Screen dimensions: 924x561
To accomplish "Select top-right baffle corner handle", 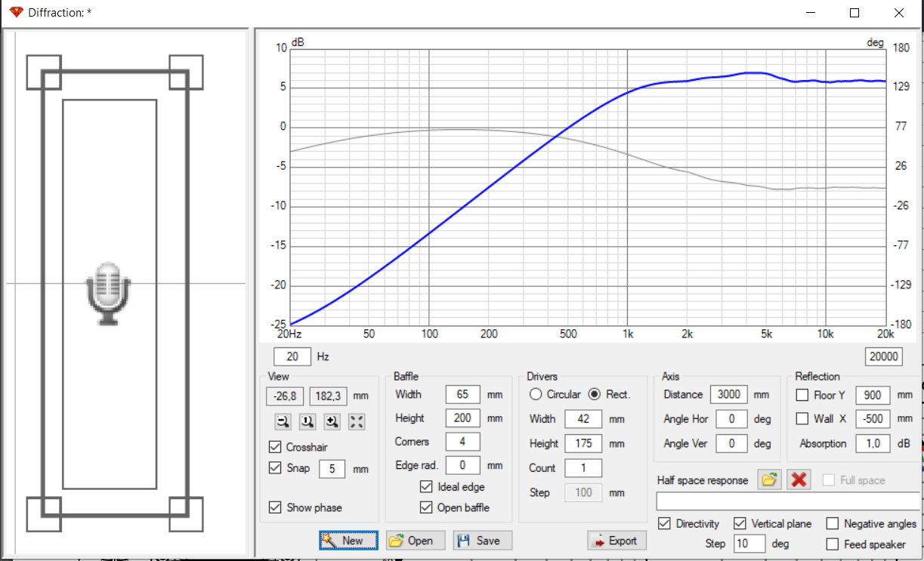I will pos(186,72).
